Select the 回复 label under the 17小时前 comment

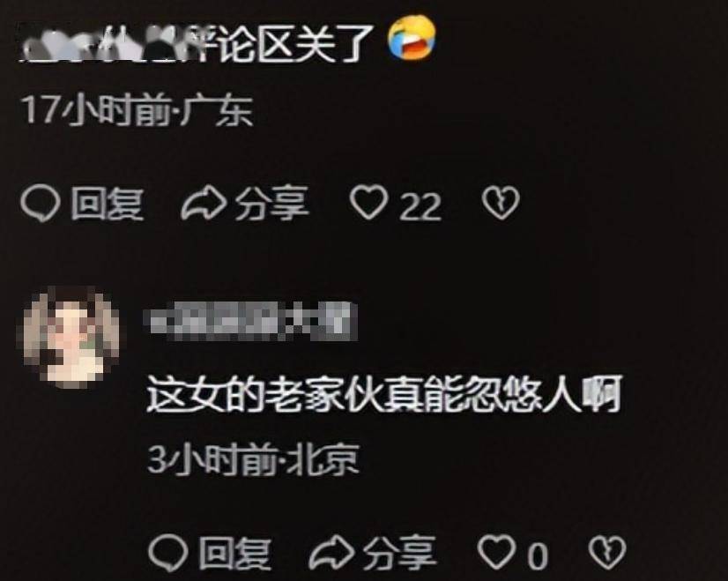(107, 204)
